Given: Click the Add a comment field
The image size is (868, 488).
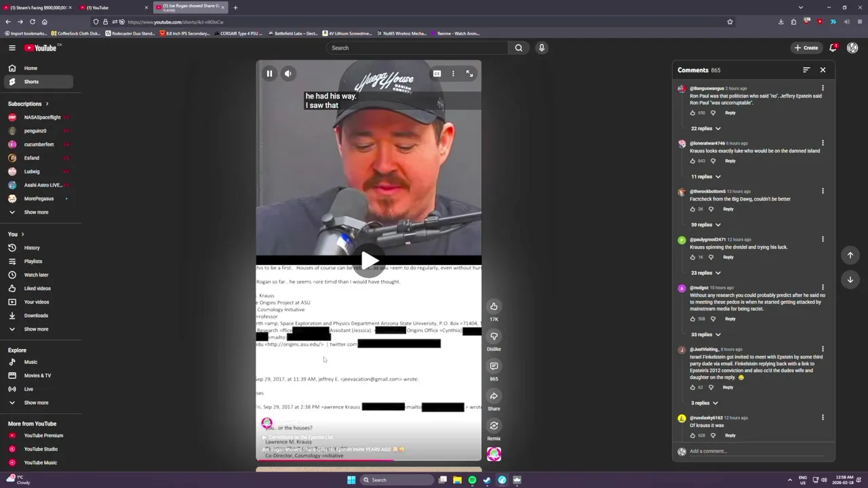Looking at the screenshot, I should pos(756,451).
